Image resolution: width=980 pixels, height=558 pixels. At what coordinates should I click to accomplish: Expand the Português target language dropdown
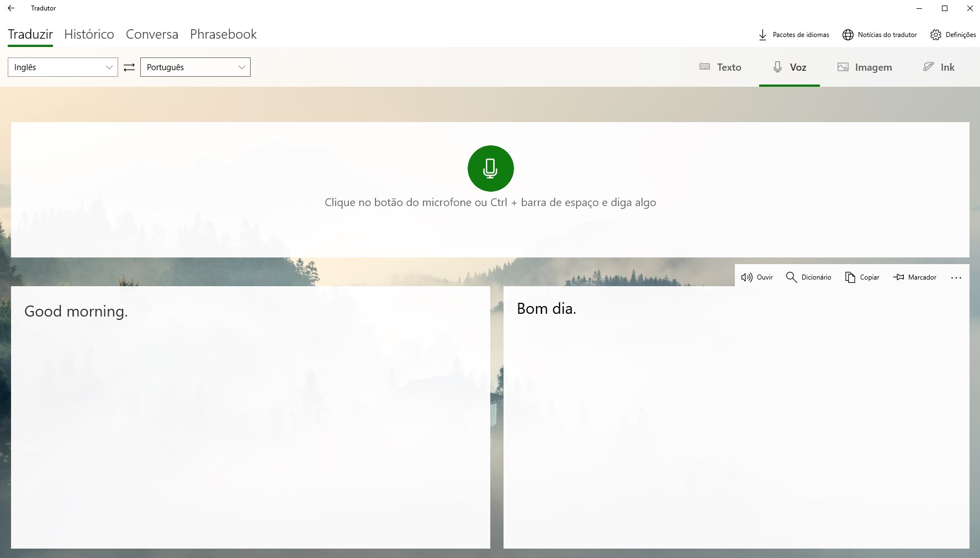[x=195, y=67]
